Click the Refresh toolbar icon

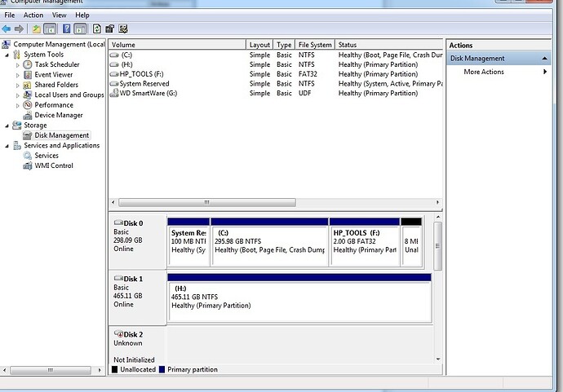coord(96,29)
